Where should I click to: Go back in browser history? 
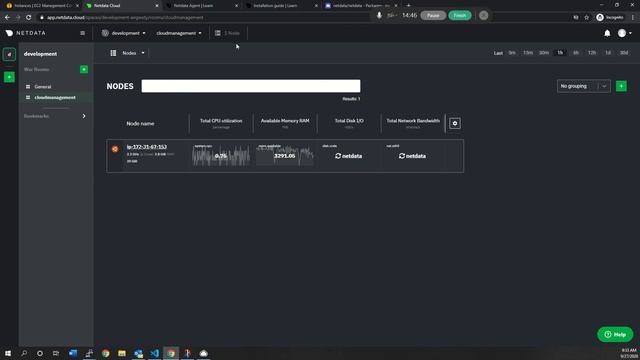click(x=7, y=18)
